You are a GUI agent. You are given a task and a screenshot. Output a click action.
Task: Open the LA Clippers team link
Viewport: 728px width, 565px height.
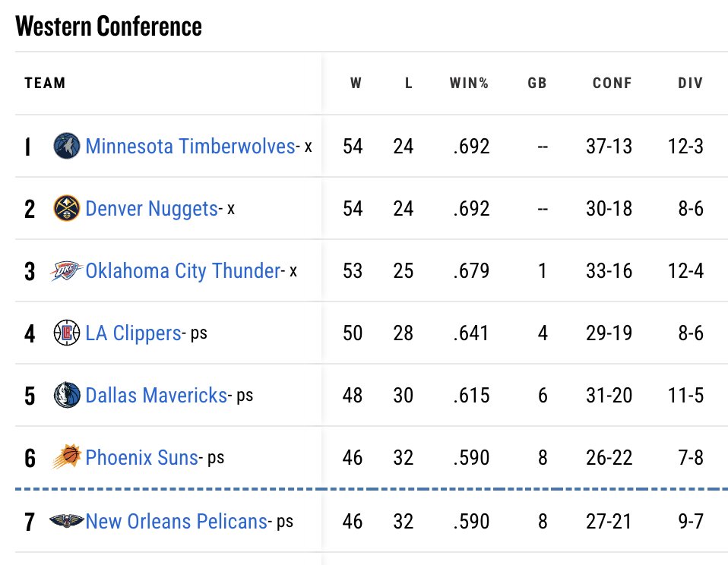[133, 333]
